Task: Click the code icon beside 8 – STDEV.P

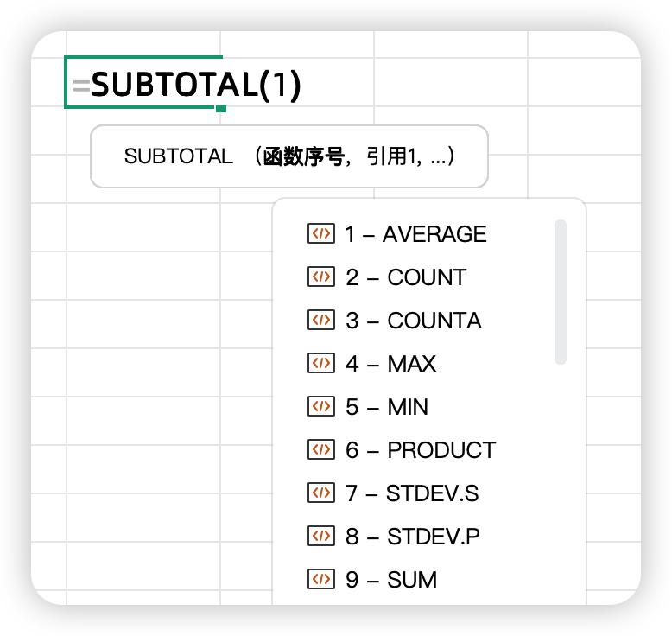Action: pyautogui.click(x=320, y=536)
